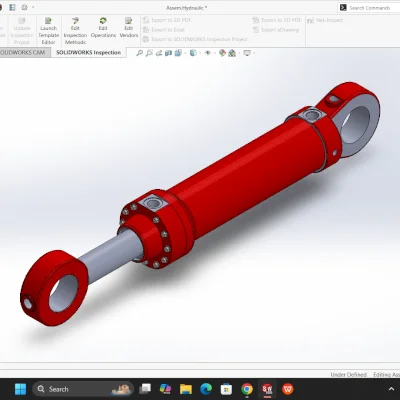Open WPS Office from the taskbar

tap(288, 389)
